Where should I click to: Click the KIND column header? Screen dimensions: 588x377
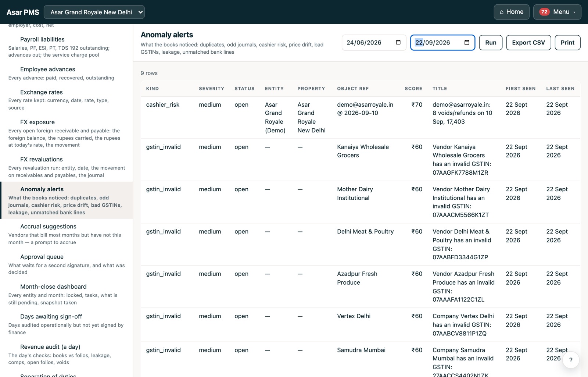pos(153,89)
